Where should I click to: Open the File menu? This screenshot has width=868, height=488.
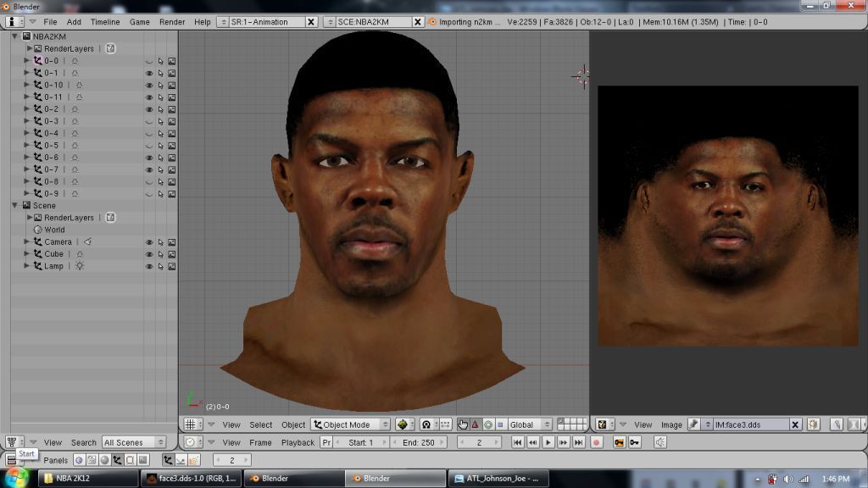point(50,21)
